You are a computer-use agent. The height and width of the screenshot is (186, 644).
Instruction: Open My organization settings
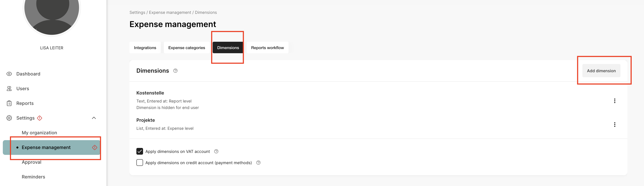39,133
